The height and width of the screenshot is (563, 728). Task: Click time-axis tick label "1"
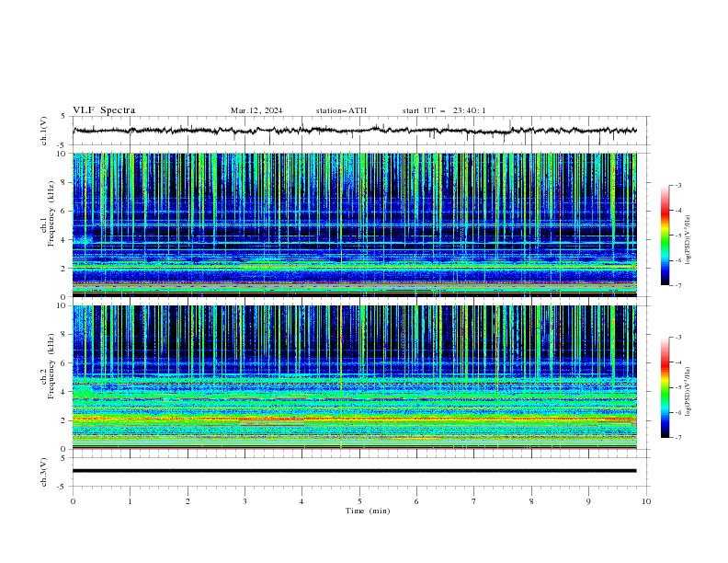(x=130, y=501)
